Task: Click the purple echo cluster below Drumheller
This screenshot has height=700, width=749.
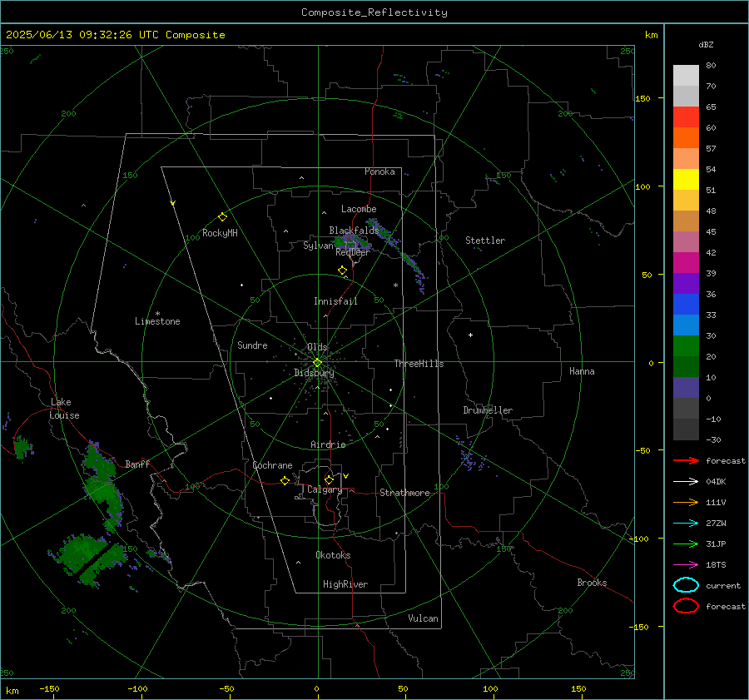Action: pos(470,455)
